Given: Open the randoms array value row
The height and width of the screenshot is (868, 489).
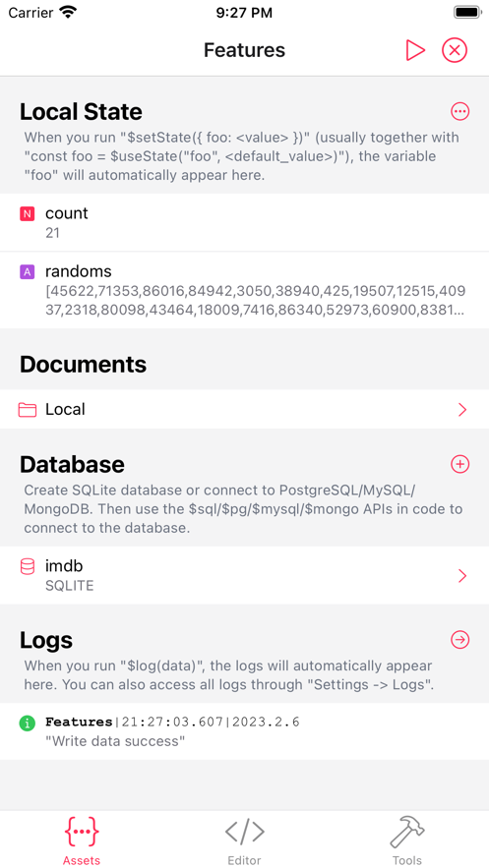Looking at the screenshot, I should 244,290.
